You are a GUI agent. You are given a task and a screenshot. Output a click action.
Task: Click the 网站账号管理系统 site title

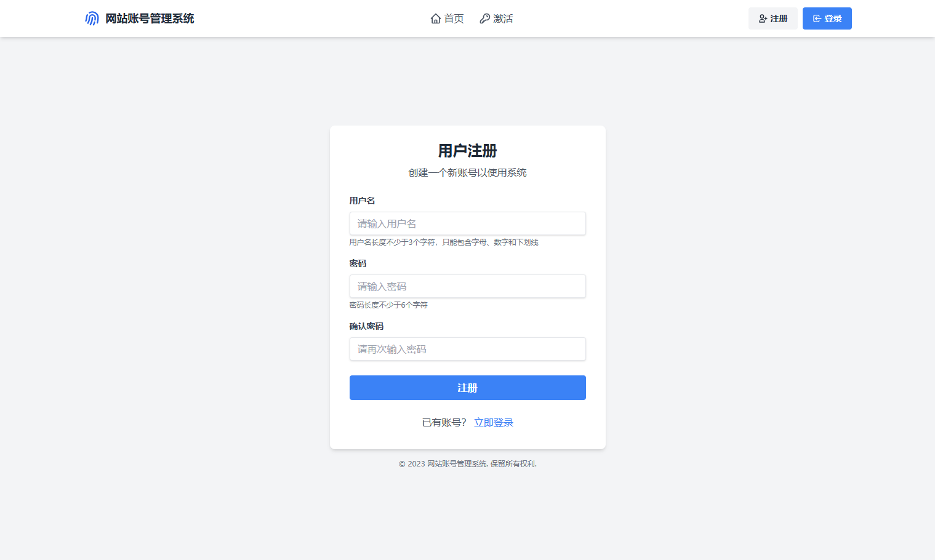coord(150,18)
